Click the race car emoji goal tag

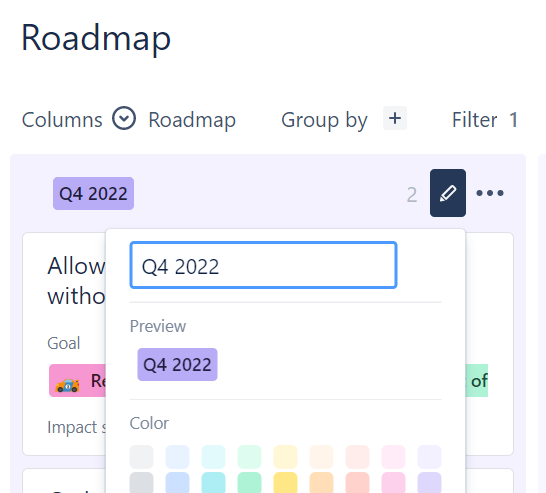tap(77, 381)
